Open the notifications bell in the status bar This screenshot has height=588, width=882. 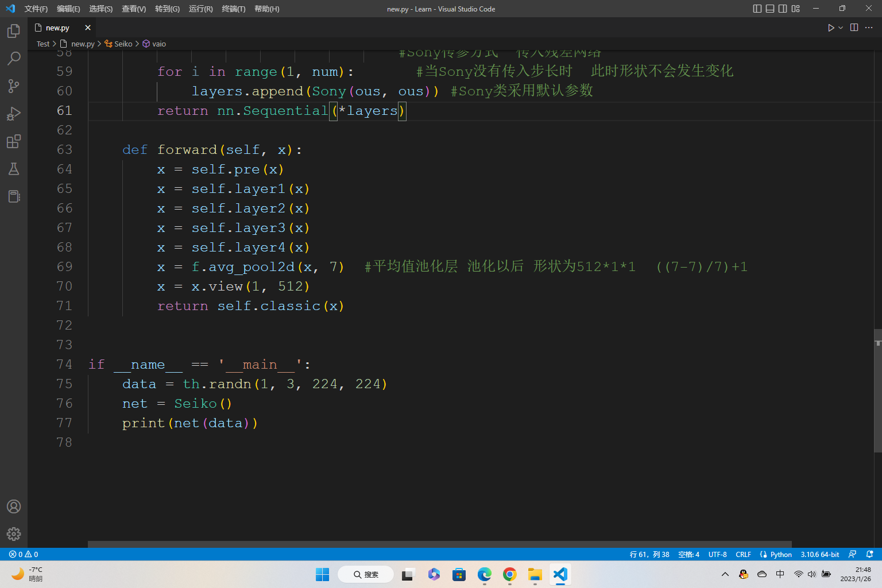[869, 554]
